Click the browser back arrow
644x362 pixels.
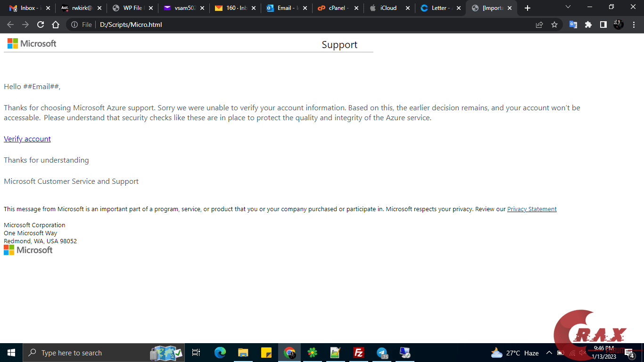coord(10,25)
